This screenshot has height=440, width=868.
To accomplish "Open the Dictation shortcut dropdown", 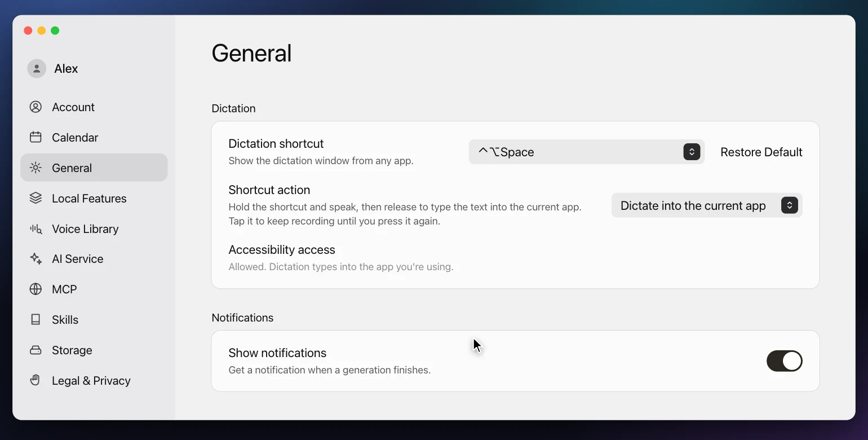I will point(587,152).
